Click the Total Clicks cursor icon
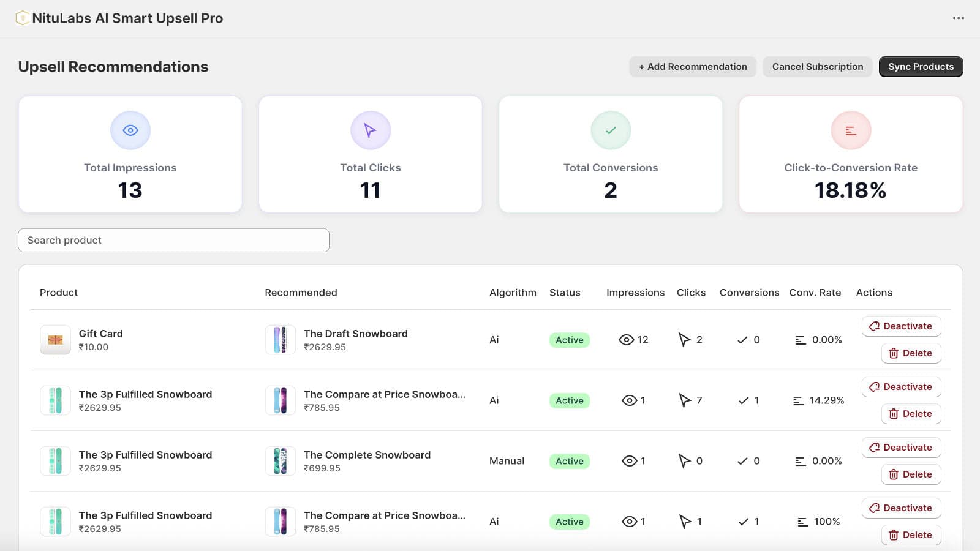 [371, 130]
